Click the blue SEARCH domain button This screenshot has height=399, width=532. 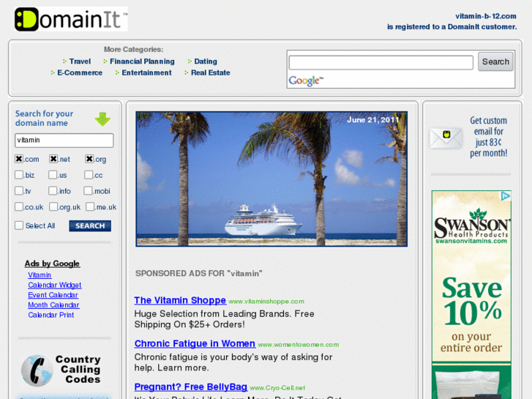click(90, 226)
